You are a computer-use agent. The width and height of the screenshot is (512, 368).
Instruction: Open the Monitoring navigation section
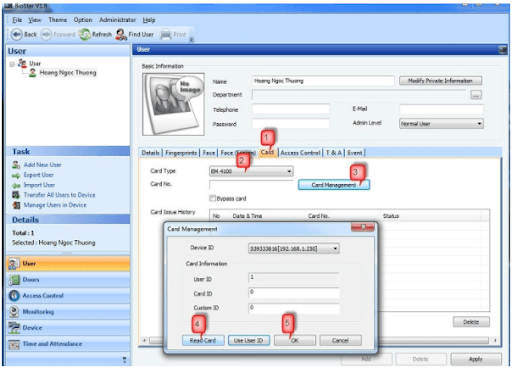click(x=68, y=312)
